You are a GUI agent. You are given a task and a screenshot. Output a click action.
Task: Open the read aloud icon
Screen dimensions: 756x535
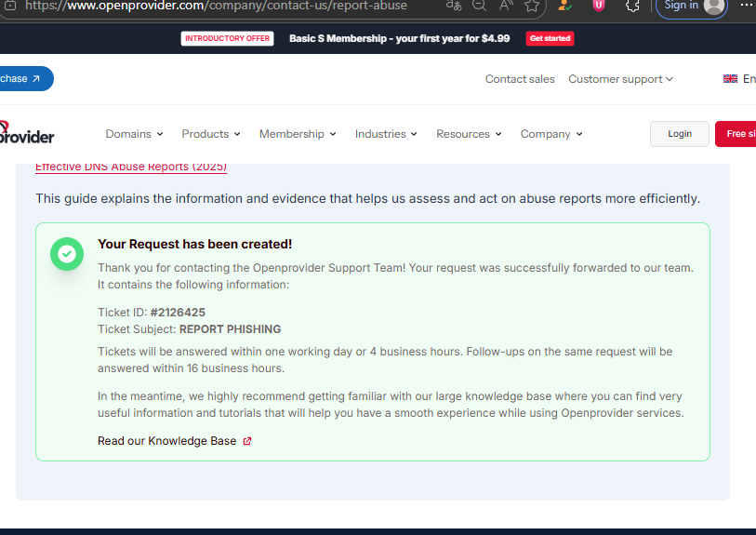[x=506, y=6]
